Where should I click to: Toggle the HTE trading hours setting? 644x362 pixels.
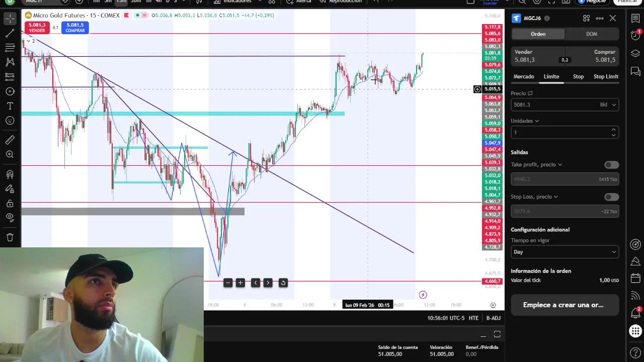(x=473, y=318)
